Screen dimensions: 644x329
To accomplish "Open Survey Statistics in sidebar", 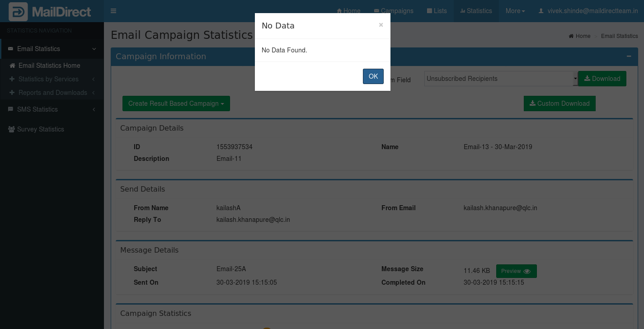I will point(40,129).
